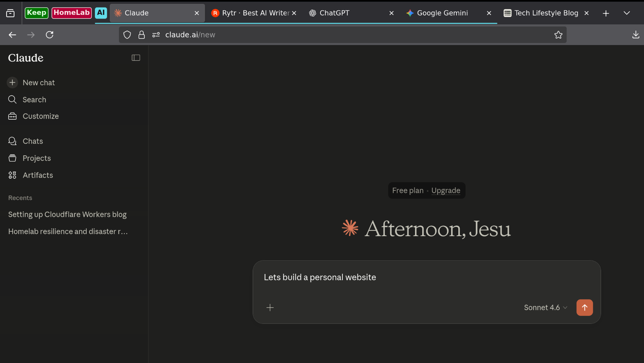Click the claude.ai/new address bar
The image size is (644, 363).
pos(342,35)
